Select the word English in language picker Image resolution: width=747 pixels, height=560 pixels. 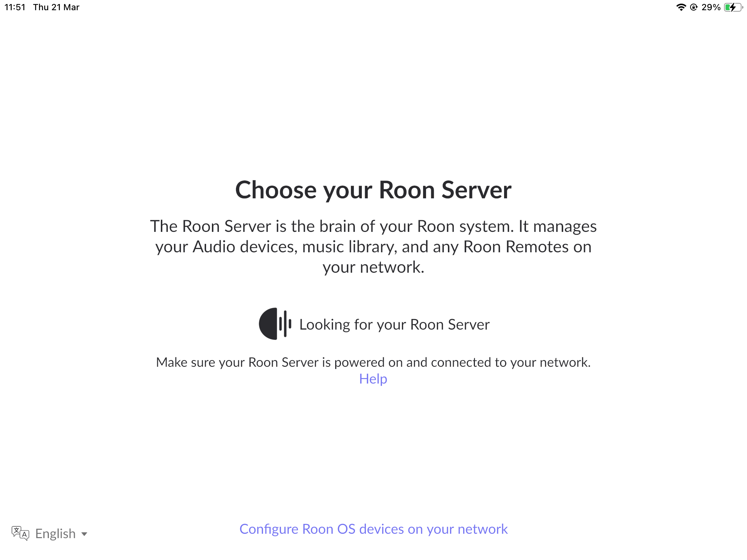coord(55,534)
